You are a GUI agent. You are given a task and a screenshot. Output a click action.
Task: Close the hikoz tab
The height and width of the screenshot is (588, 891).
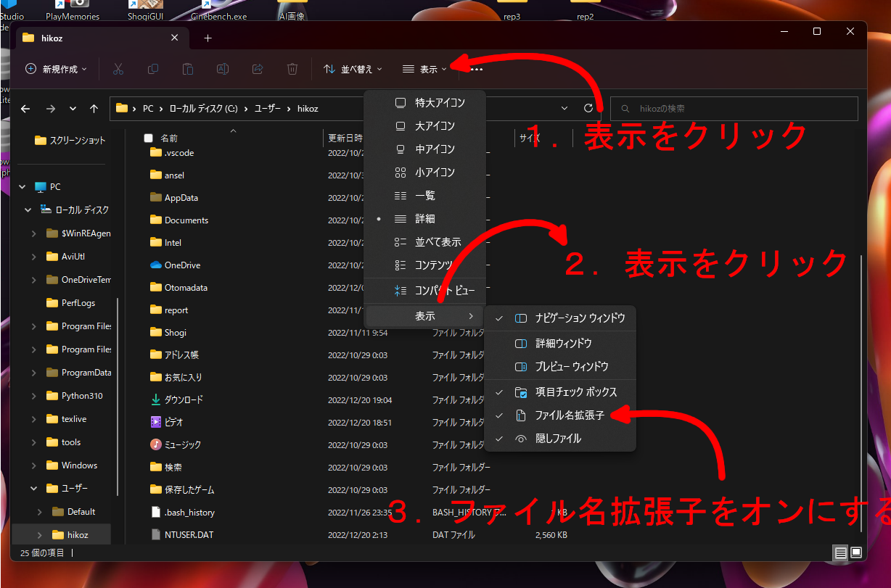[174, 38]
